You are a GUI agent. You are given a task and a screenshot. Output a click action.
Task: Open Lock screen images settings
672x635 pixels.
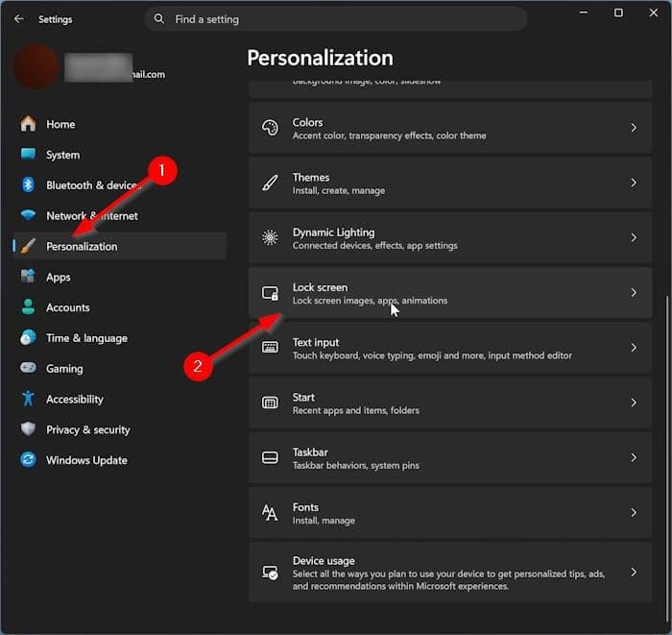click(x=450, y=292)
